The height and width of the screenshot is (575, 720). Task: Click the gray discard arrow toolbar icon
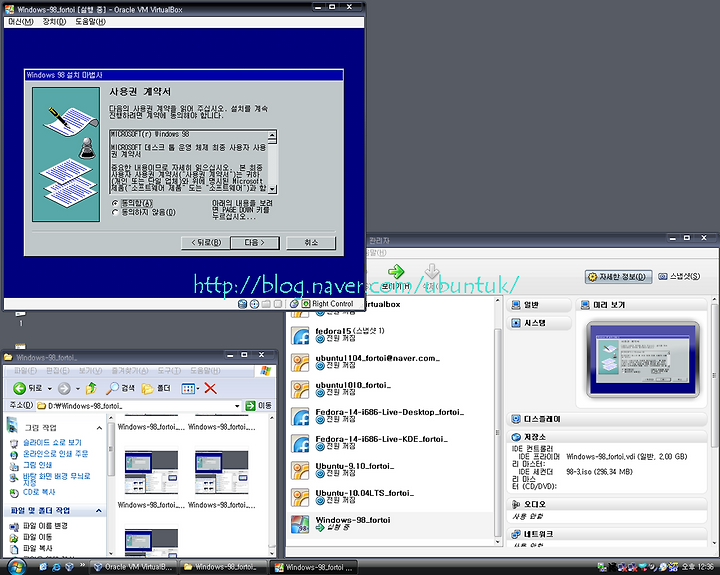[x=432, y=271]
